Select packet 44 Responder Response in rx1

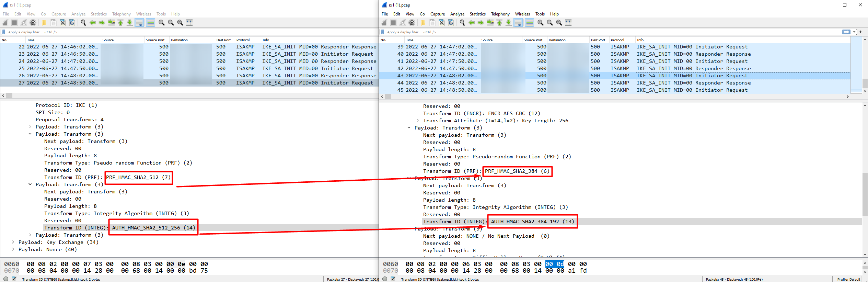[615, 83]
